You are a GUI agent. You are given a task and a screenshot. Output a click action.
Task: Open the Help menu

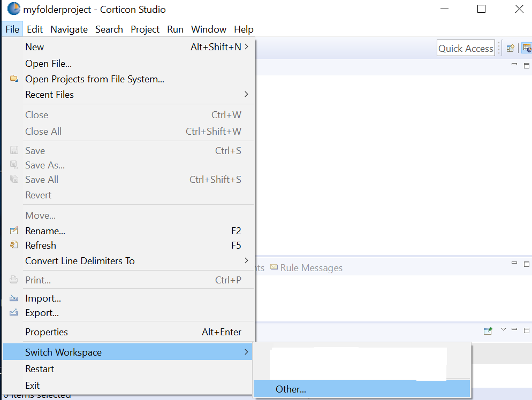click(x=244, y=29)
